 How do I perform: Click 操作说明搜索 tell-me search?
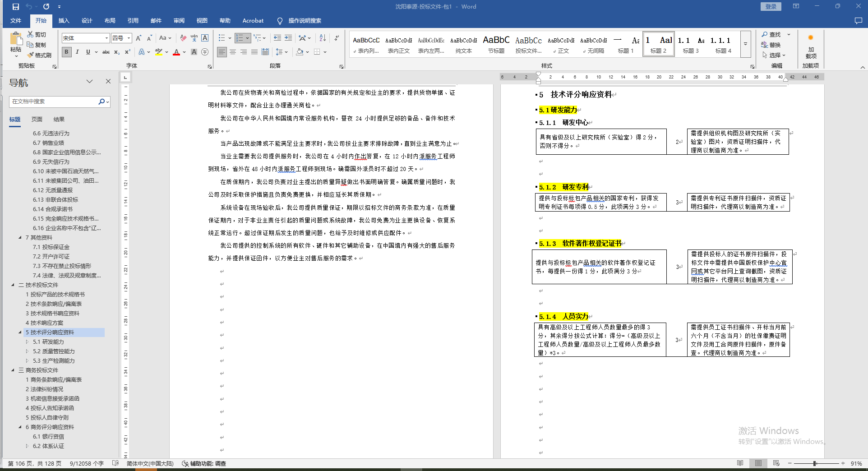(300, 21)
